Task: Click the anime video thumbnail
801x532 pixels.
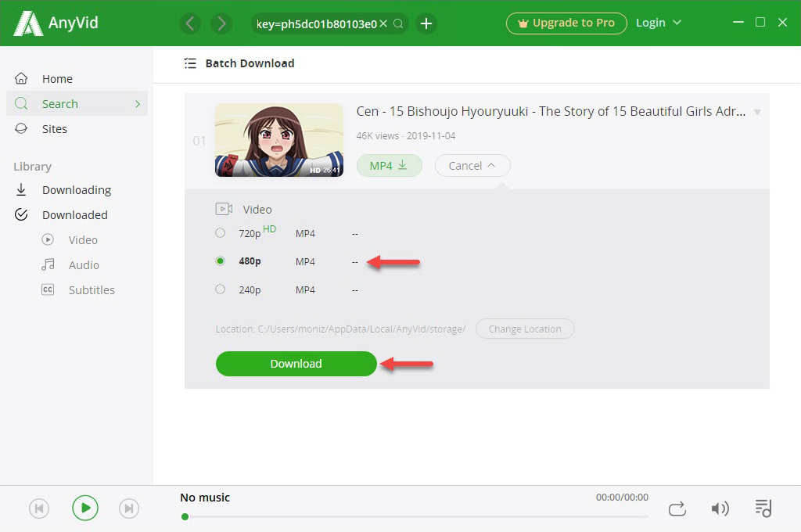Action: (x=279, y=140)
